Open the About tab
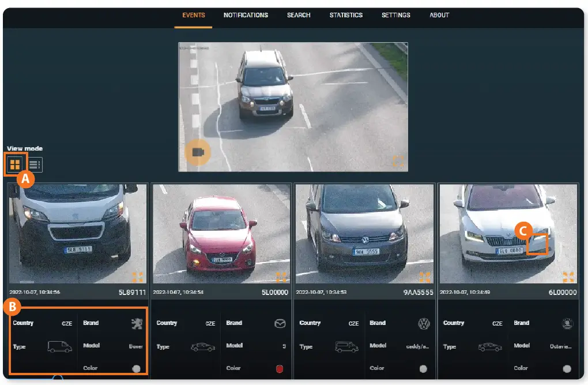The image size is (588, 385). click(439, 15)
